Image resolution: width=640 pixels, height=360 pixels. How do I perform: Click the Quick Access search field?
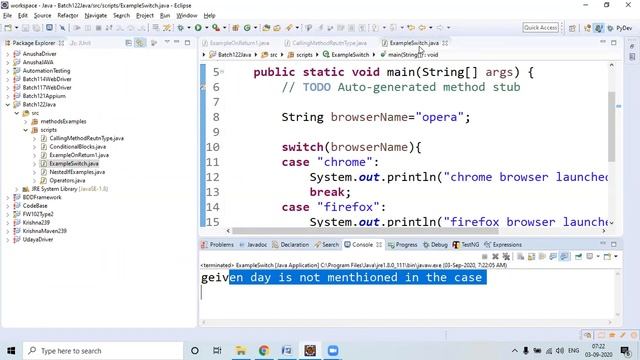click(540, 28)
